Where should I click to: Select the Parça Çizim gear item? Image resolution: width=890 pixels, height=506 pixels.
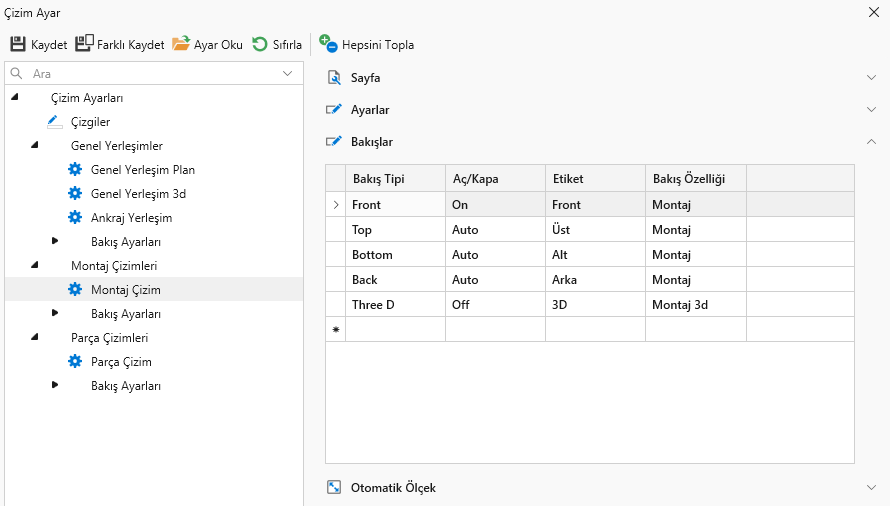(x=75, y=362)
